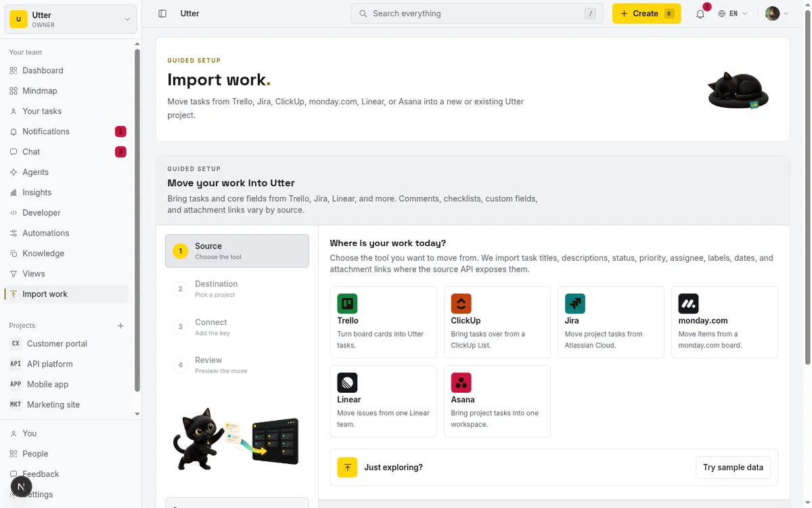The image size is (812, 508).
Task: Click the APP Mobile app badge
Action: (x=16, y=384)
